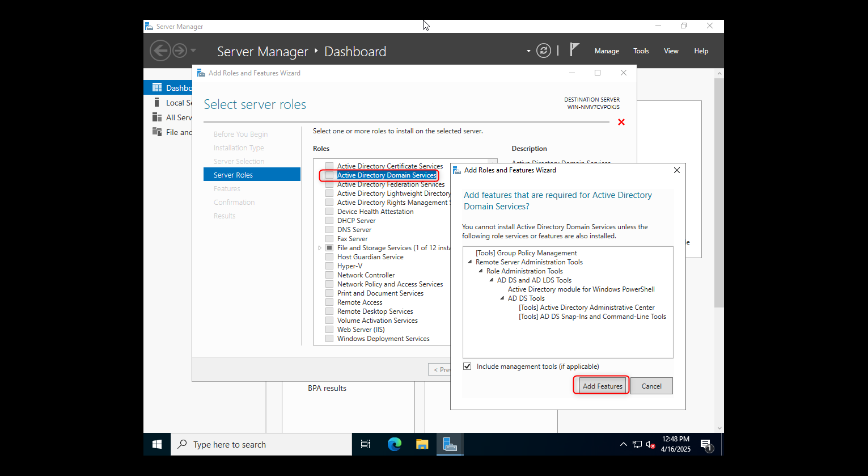Select the Dashboard icon in the sidebar
Screen dimensions: 868x476
click(x=157, y=88)
